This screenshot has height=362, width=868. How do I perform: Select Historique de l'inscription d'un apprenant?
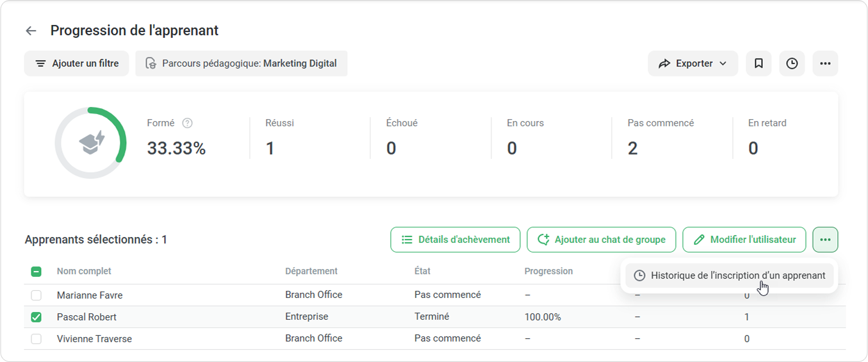[x=730, y=276]
